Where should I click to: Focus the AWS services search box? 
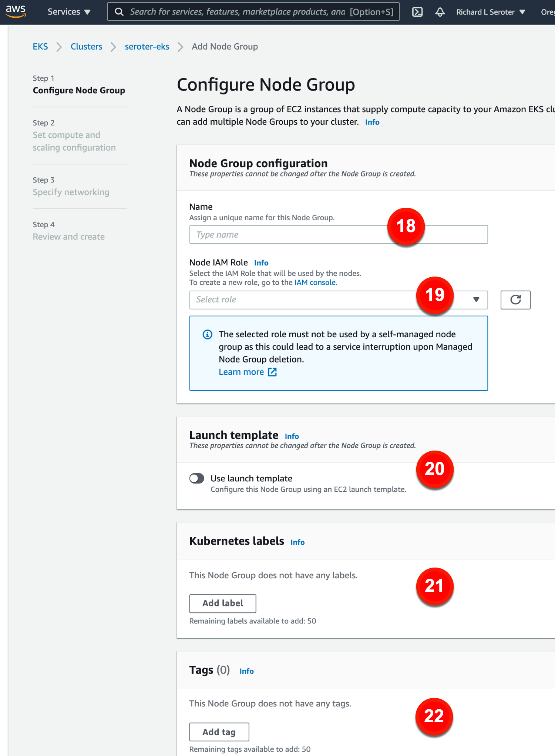[239, 12]
